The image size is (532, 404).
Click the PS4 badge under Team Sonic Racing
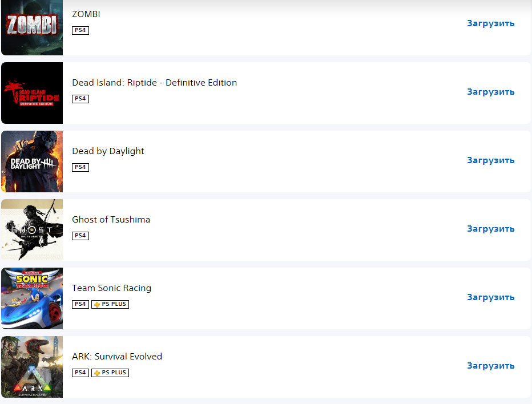(80, 304)
